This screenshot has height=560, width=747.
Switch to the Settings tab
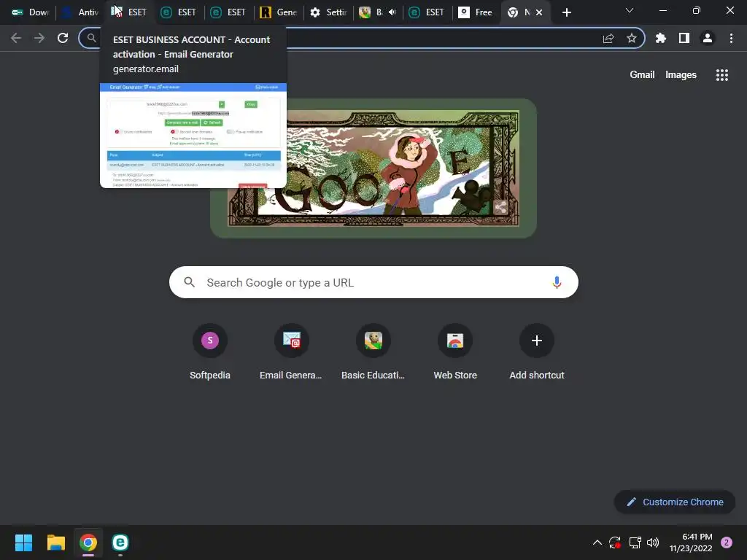tap(328, 12)
